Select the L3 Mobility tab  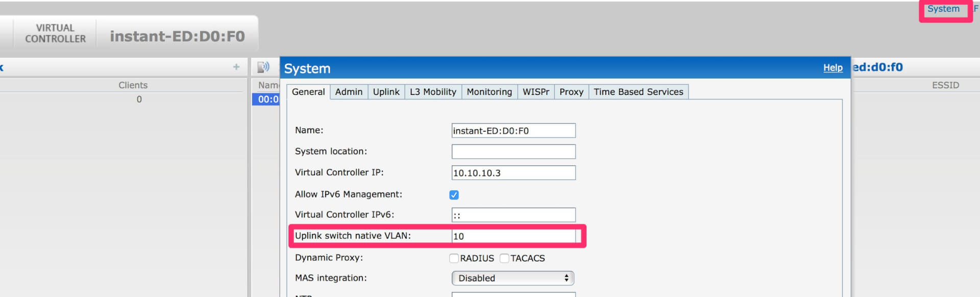coord(433,92)
